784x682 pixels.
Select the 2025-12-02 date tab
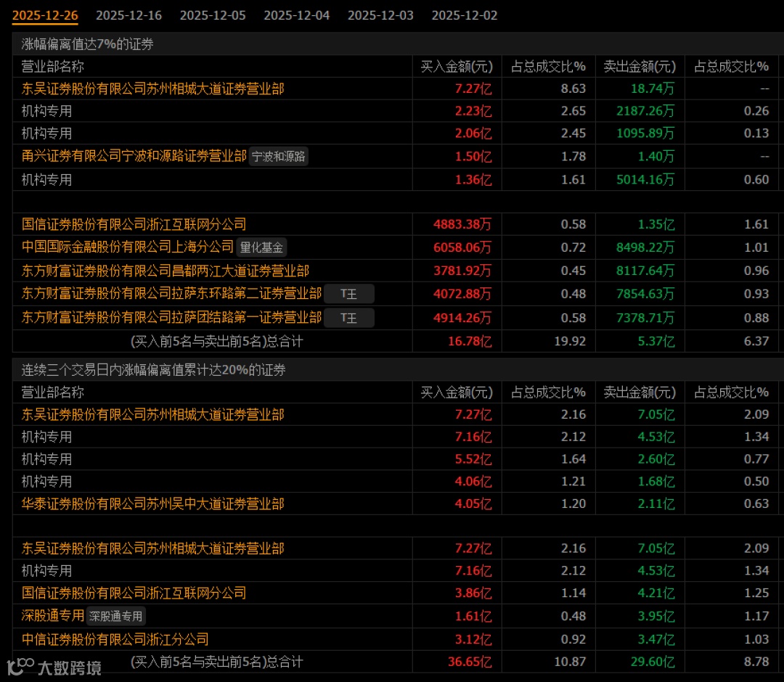(465, 15)
